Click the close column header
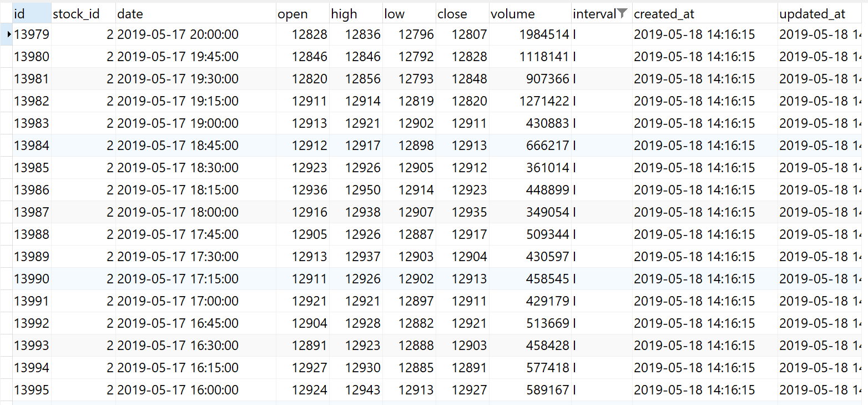This screenshot has height=405, width=868. (x=462, y=14)
